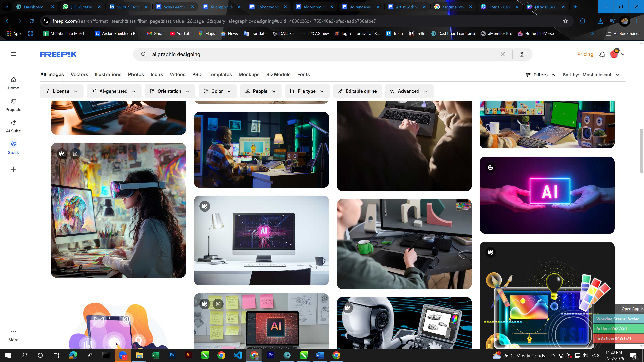Open the browser extensions puzzle icon
Image resolution: width=644 pixels, height=362 pixels.
pyautogui.click(x=582, y=21)
